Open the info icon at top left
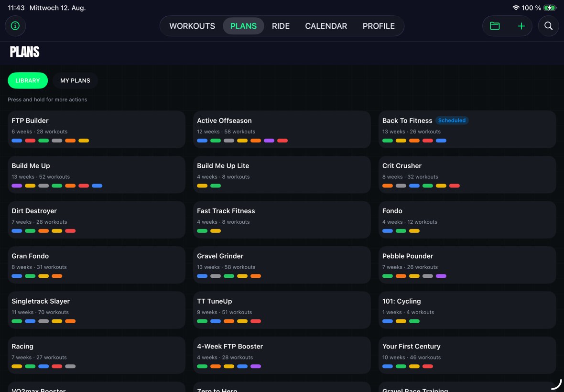This screenshot has width=564, height=392. [15, 26]
